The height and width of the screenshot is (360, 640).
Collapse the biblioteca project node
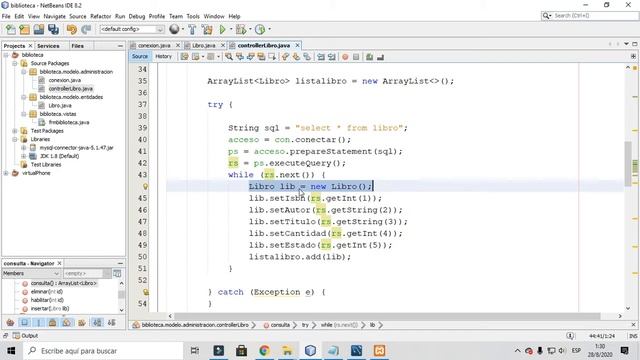(x=6, y=55)
